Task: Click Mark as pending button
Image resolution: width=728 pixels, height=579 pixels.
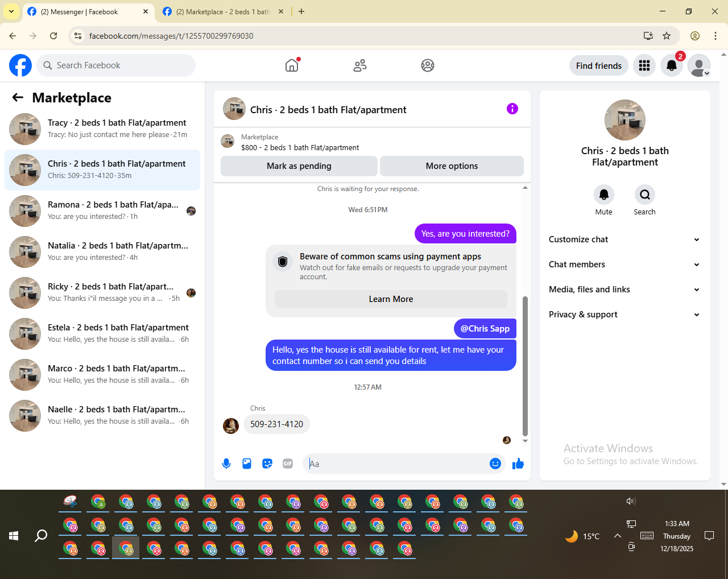Action: tap(299, 166)
